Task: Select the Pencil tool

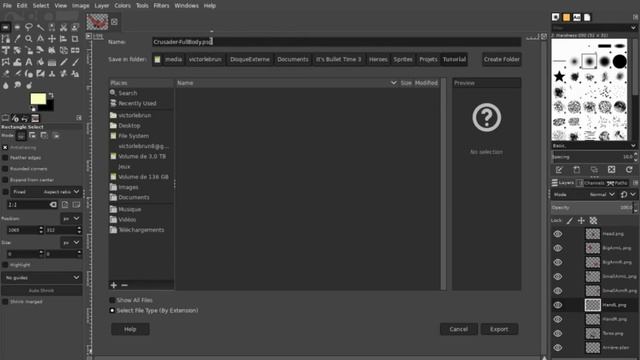Action: pyautogui.click(x=63, y=62)
